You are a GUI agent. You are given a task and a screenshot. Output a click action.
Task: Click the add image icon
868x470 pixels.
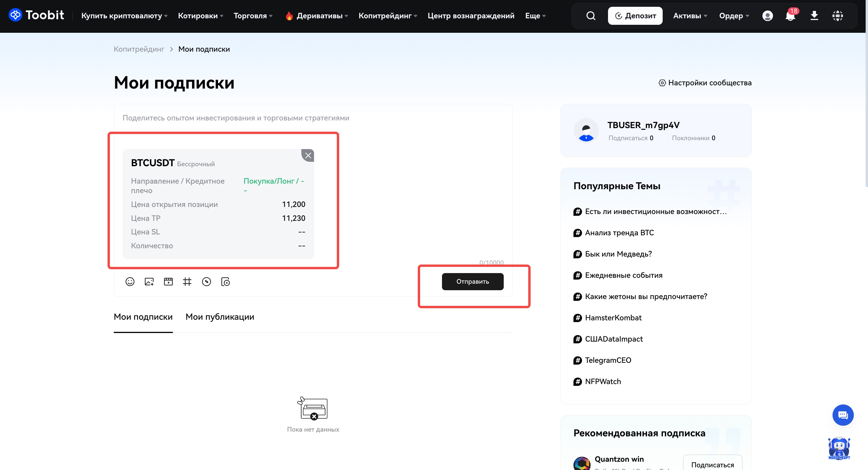149,281
